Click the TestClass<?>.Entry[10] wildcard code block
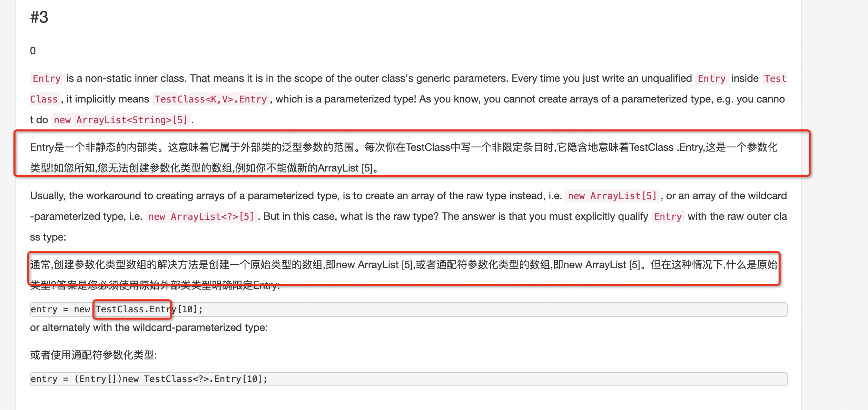 (x=408, y=379)
